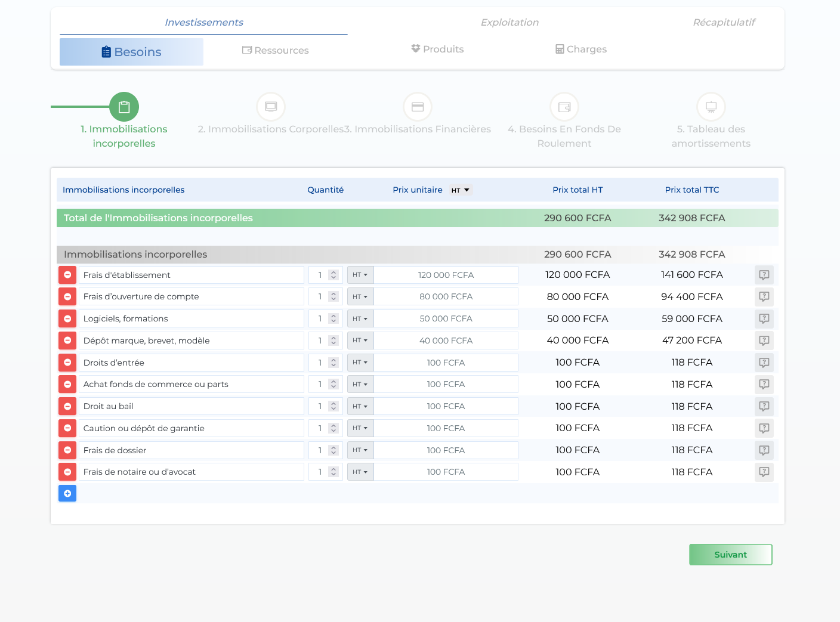Switch to the Ressources tab
The height and width of the screenshot is (622, 840).
(276, 51)
